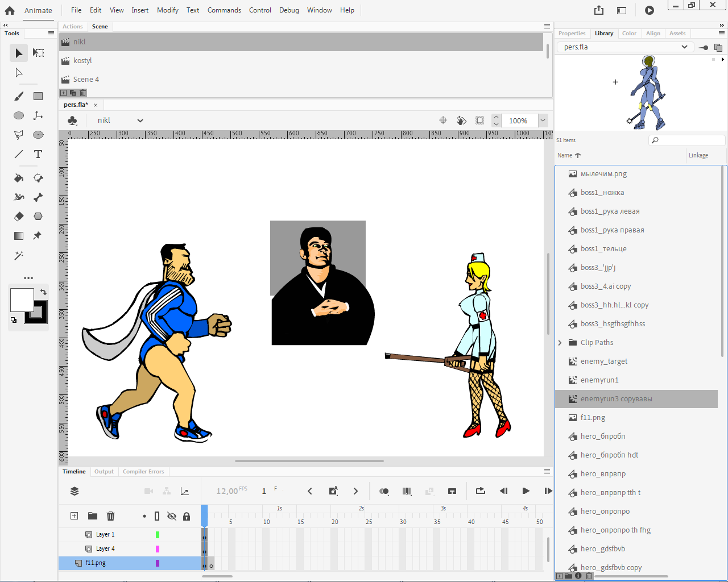Switch to the Properties tab
The height and width of the screenshot is (582, 728).
(x=572, y=34)
